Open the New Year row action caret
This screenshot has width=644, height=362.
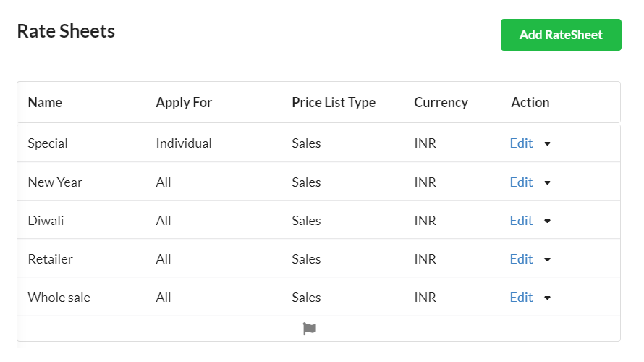click(x=547, y=183)
